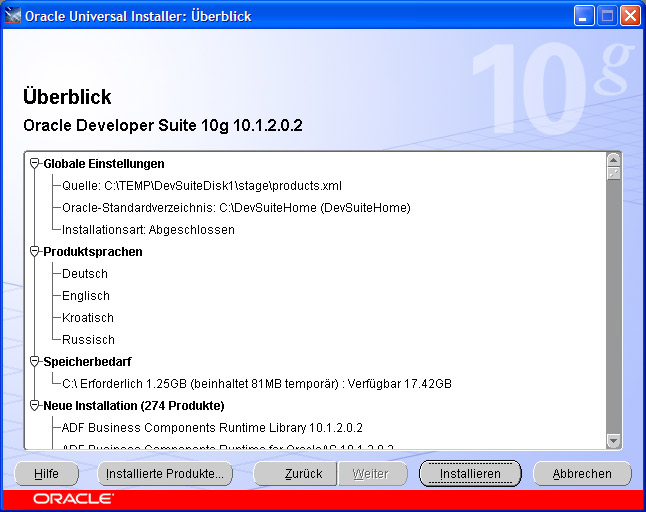646x512 pixels.
Task: Collapse the Produktsprachen tree node
Action: [35, 251]
